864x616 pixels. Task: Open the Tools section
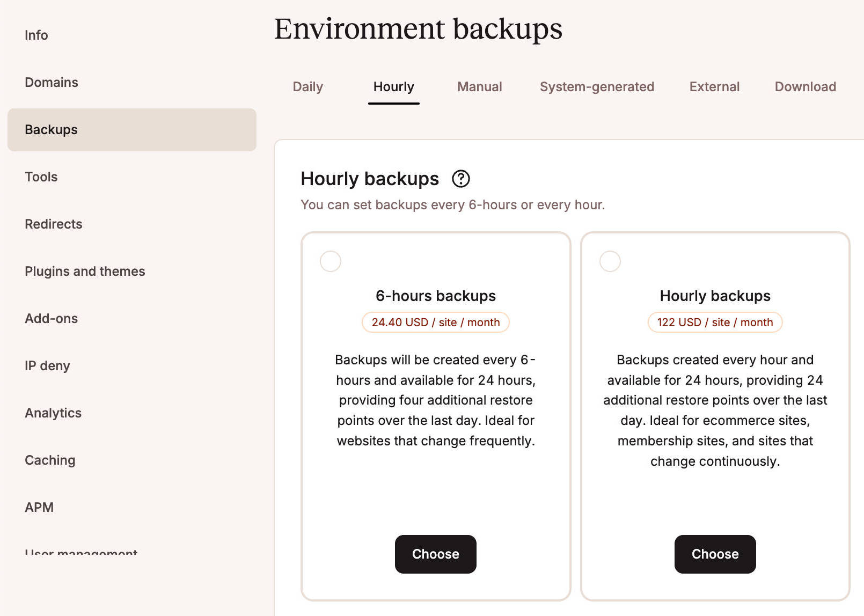pyautogui.click(x=41, y=177)
